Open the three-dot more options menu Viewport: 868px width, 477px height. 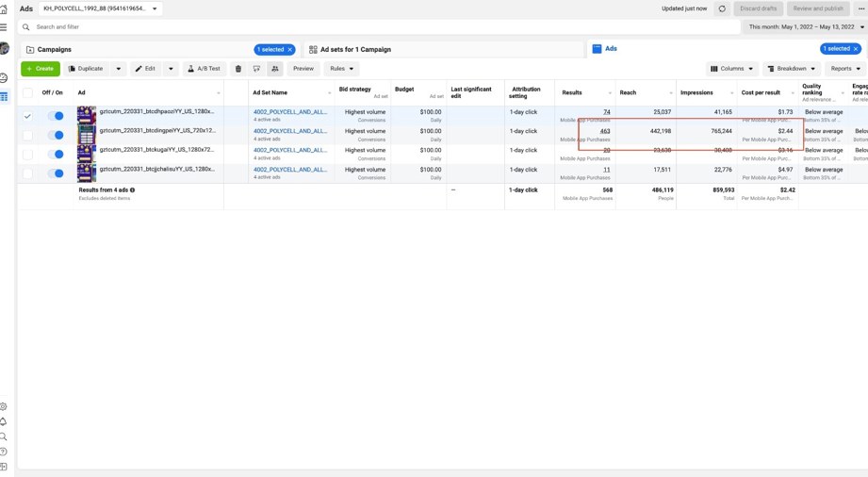[x=861, y=8]
